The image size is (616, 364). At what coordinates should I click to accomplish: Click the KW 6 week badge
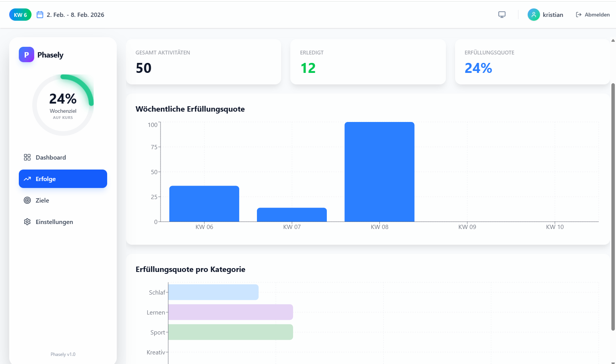pos(20,15)
